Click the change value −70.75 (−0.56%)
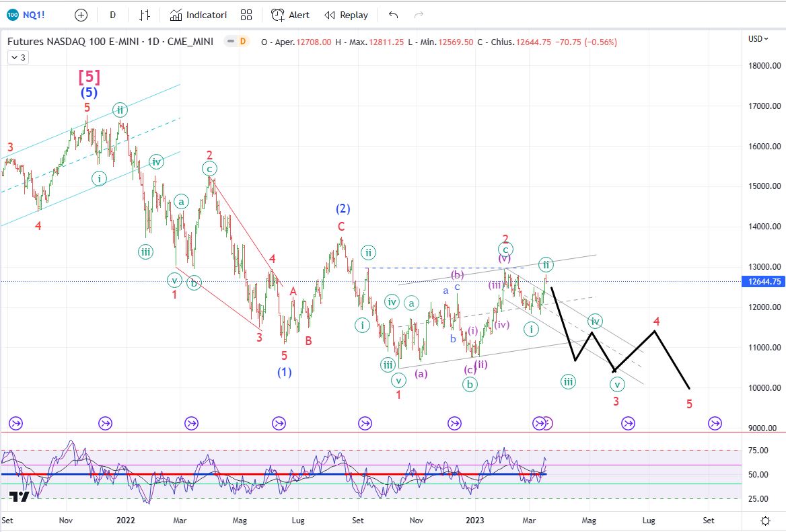The image size is (786, 532). 586,42
